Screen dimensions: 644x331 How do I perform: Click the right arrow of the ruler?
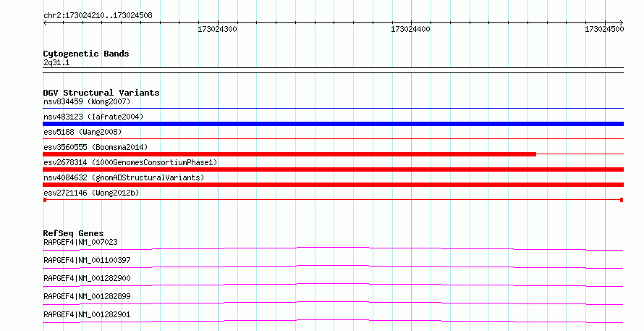point(622,23)
